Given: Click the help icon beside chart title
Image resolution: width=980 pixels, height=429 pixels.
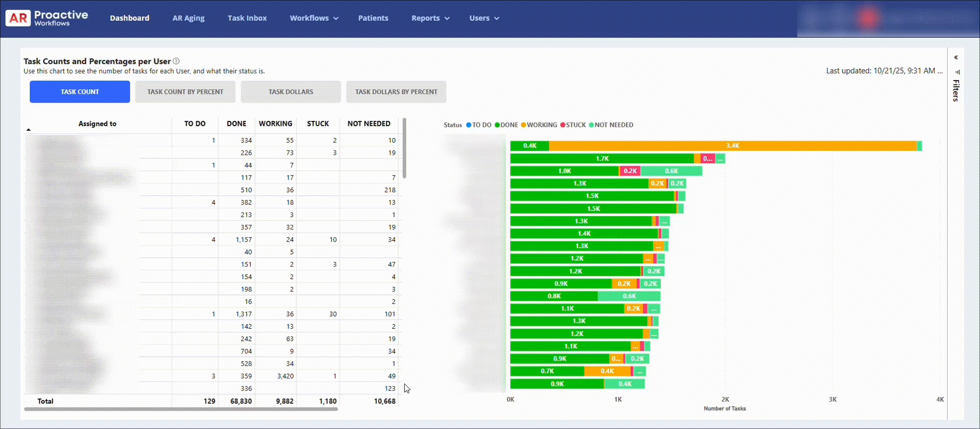Looking at the screenshot, I should coord(176,61).
